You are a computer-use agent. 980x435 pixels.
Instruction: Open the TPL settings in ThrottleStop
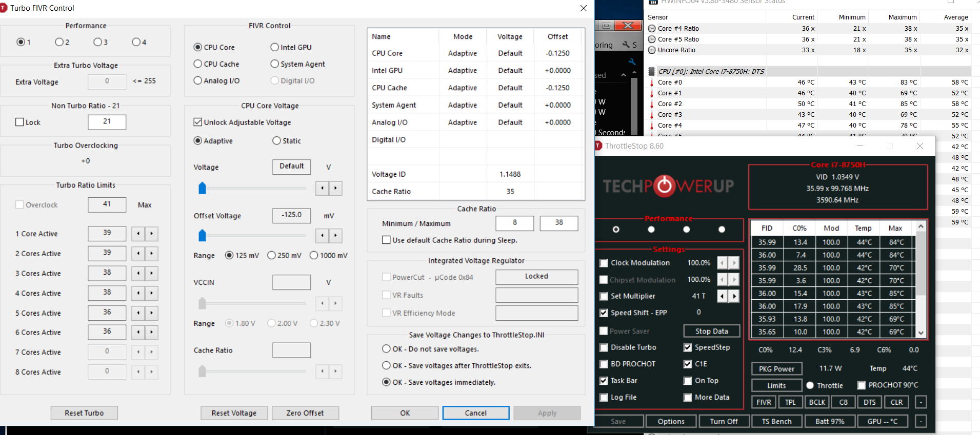click(790, 402)
